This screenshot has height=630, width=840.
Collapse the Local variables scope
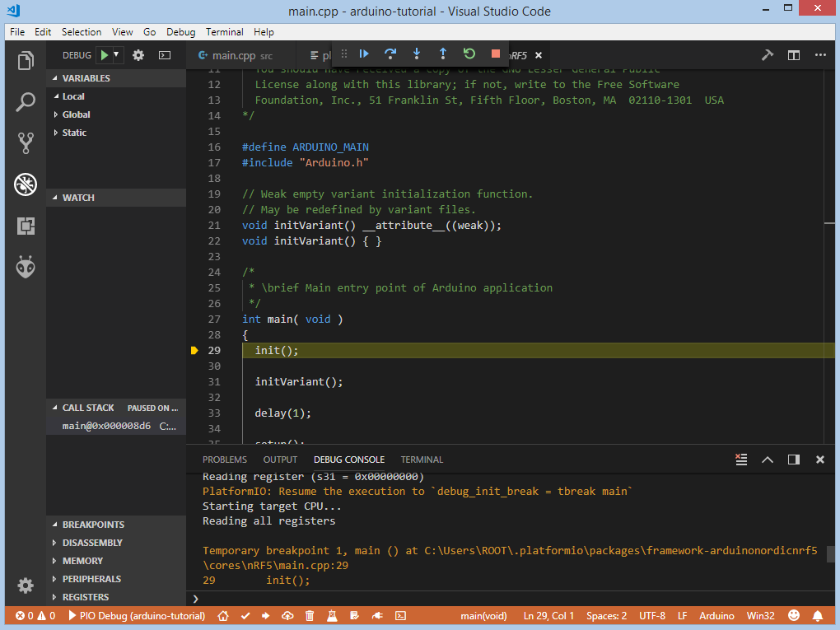116,96
